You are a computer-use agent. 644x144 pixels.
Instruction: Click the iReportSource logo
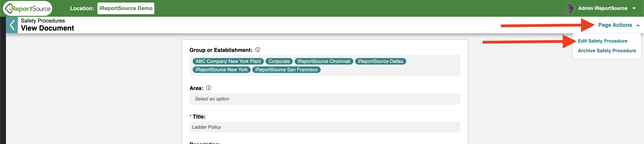(x=28, y=9)
